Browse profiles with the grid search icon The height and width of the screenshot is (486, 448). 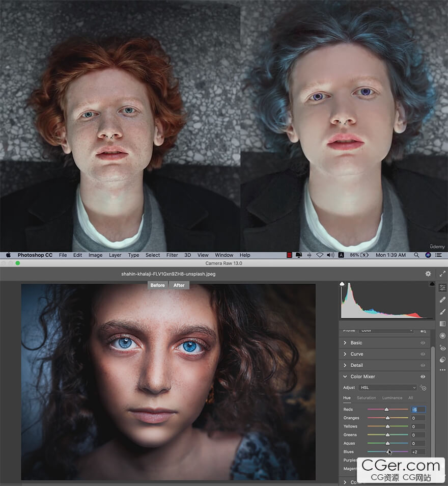tap(423, 331)
